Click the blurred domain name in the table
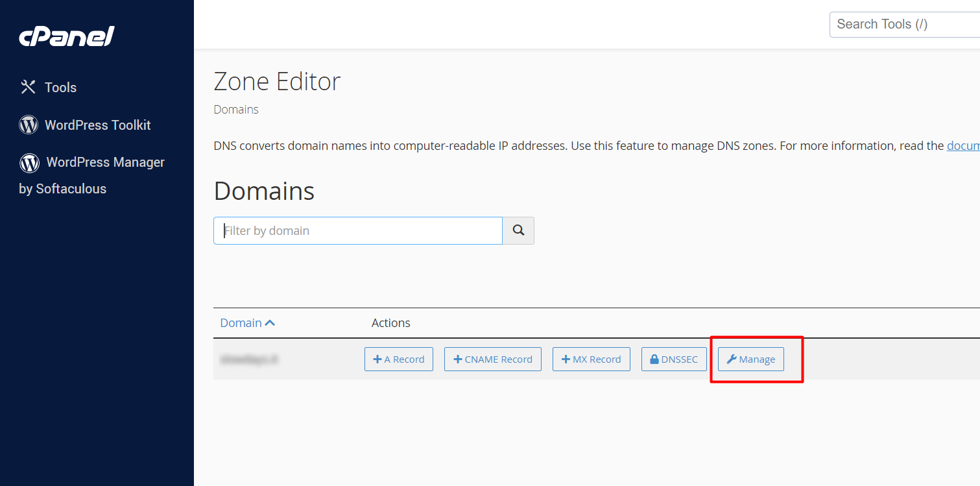This screenshot has width=980, height=486. 249,359
